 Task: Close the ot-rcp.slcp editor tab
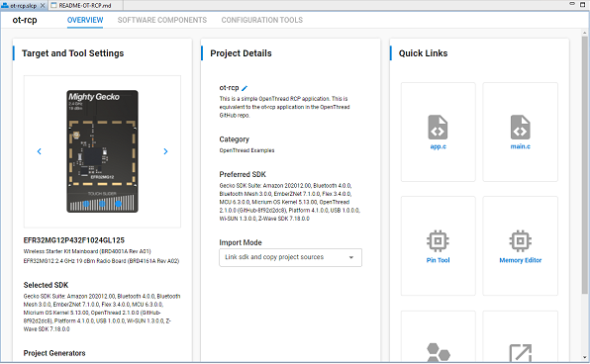point(43,5)
